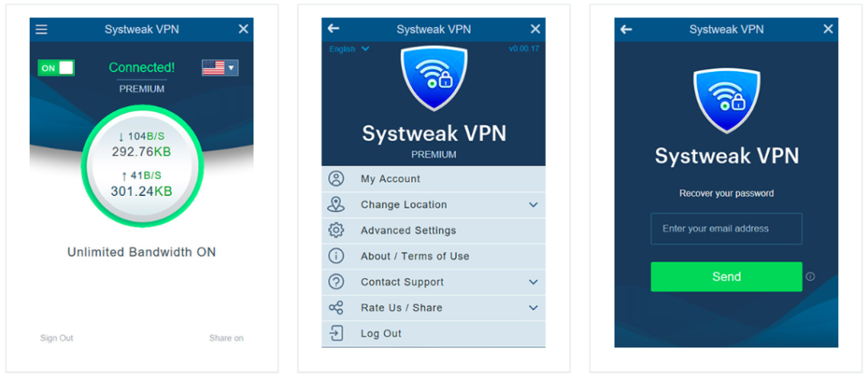Click the shield logo in menu window

(433, 79)
